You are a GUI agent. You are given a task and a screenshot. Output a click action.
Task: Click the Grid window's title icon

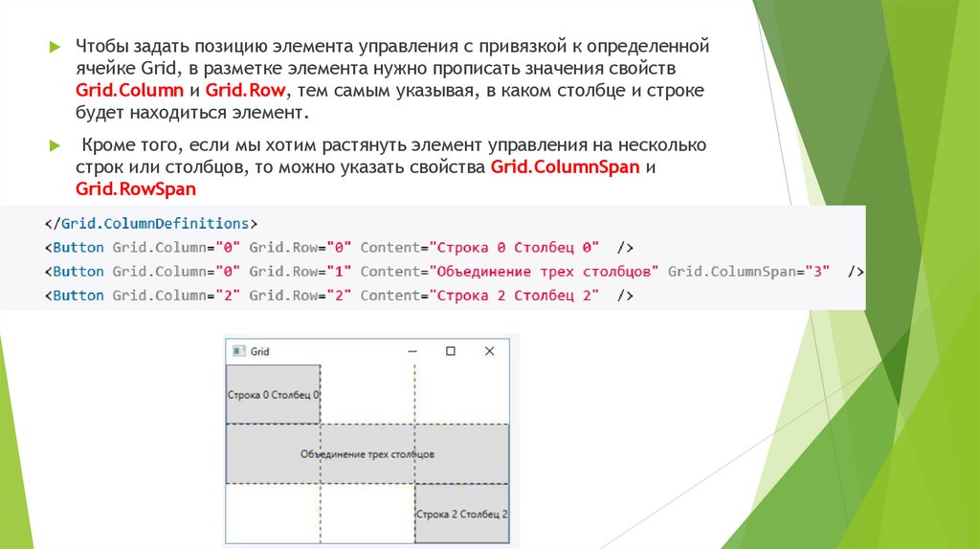click(x=238, y=351)
